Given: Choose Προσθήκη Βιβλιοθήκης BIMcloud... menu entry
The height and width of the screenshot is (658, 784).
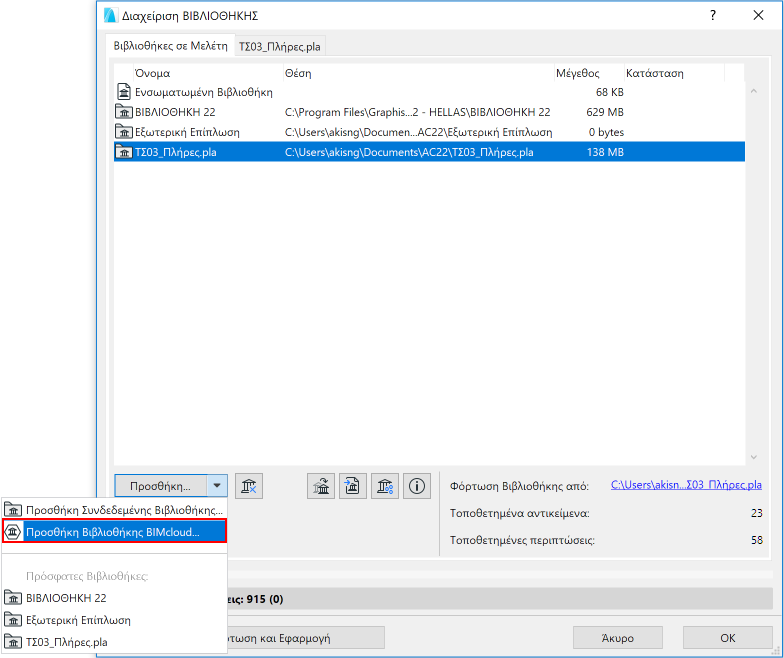Looking at the screenshot, I should pos(114,531).
